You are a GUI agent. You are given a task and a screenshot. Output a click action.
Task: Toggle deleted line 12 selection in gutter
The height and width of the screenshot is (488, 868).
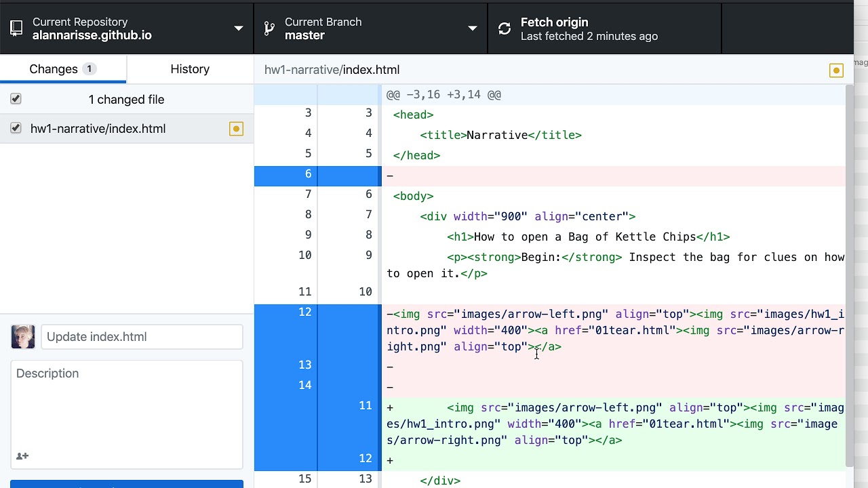[318, 330]
